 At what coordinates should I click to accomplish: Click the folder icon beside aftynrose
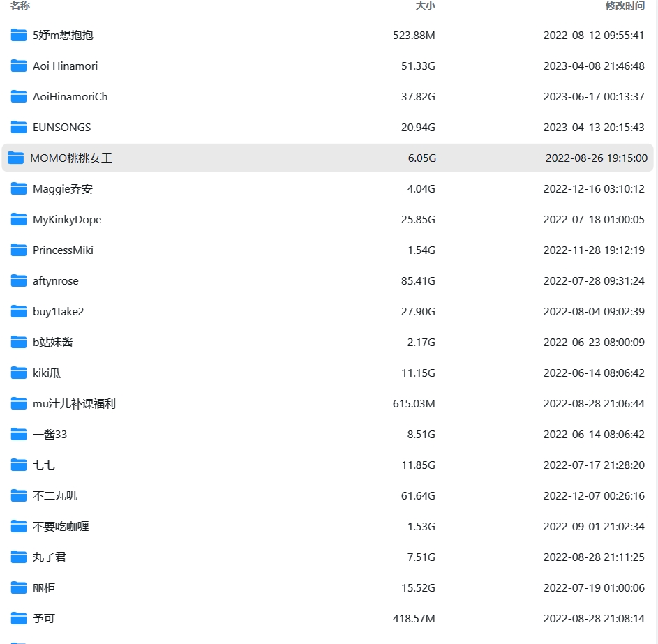click(19, 281)
